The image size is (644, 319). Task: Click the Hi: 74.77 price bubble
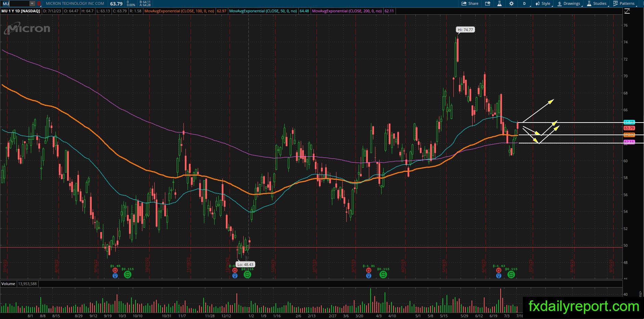point(465,30)
